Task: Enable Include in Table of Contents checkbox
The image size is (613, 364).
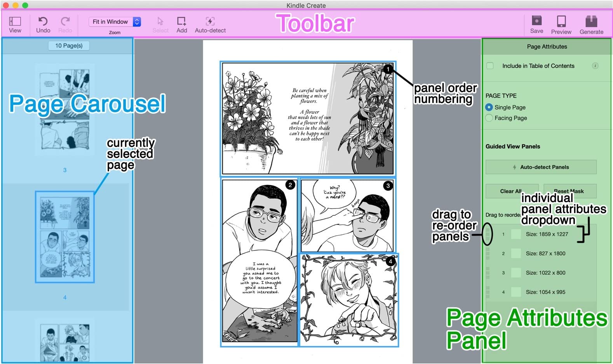Action: pos(490,66)
